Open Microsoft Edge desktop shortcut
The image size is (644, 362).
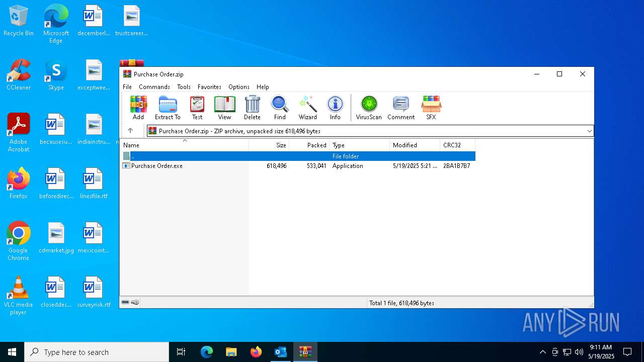click(56, 24)
